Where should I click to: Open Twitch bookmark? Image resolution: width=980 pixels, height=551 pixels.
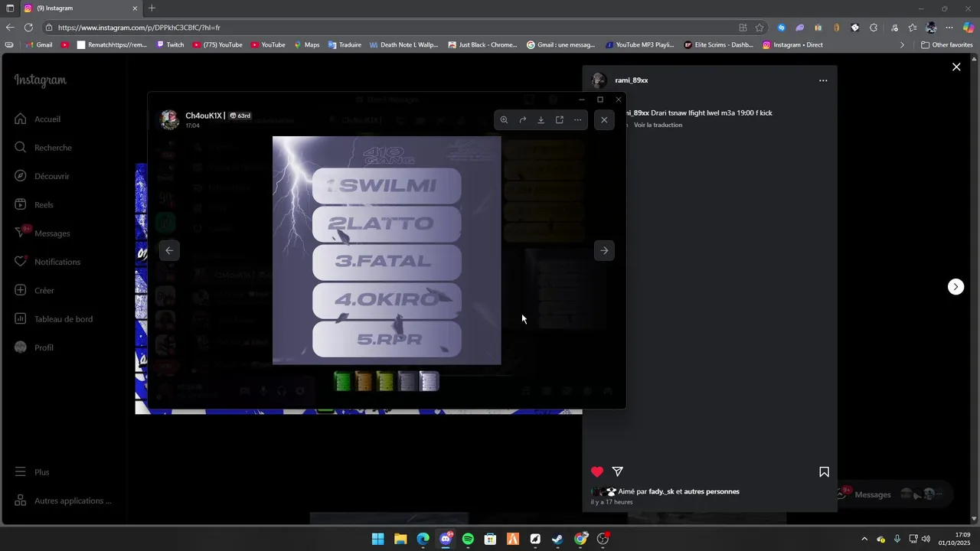point(170,45)
